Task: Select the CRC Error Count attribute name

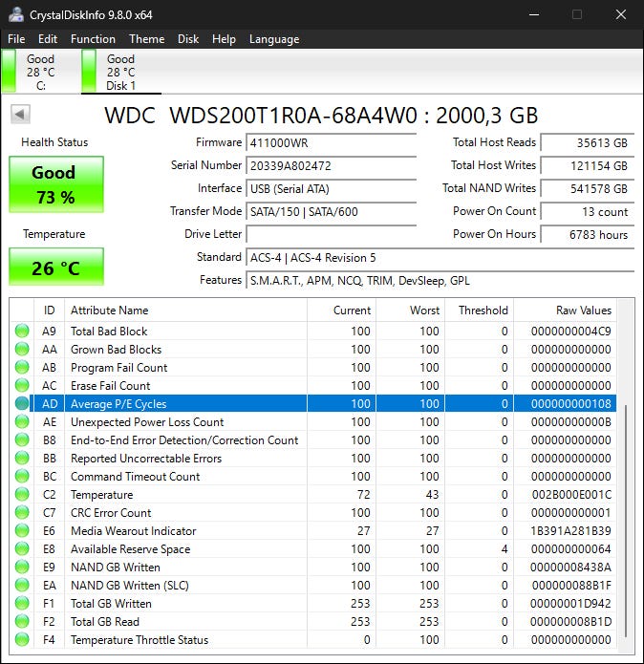Action: coord(111,513)
